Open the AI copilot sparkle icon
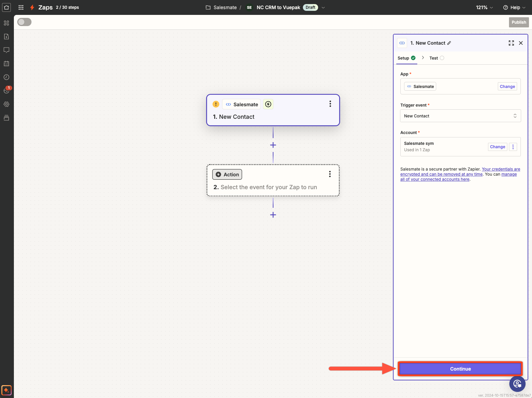Viewport: 532px width, 398px height. (x=6, y=390)
